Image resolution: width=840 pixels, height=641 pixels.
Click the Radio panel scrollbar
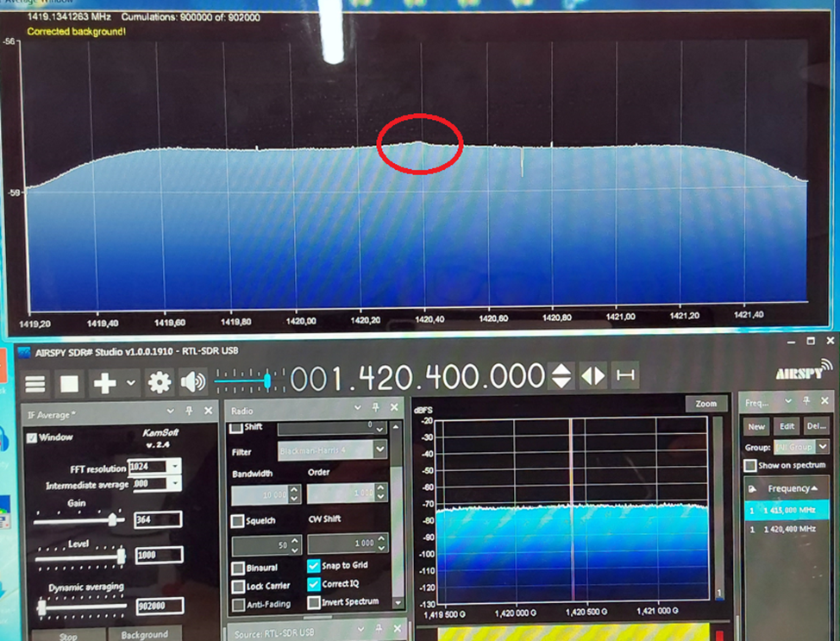[x=397, y=514]
